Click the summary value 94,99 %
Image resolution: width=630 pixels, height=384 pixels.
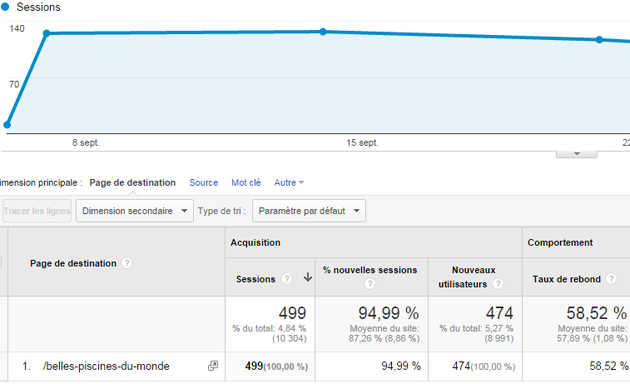coord(389,313)
